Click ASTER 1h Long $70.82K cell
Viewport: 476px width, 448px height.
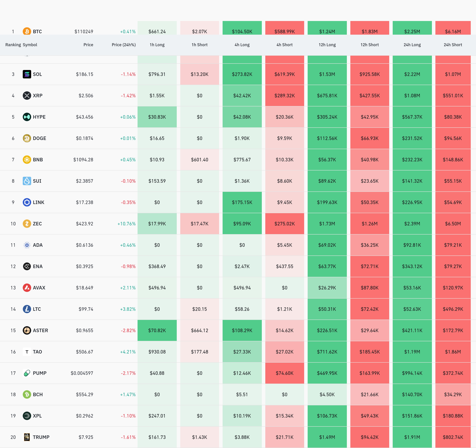157,330
